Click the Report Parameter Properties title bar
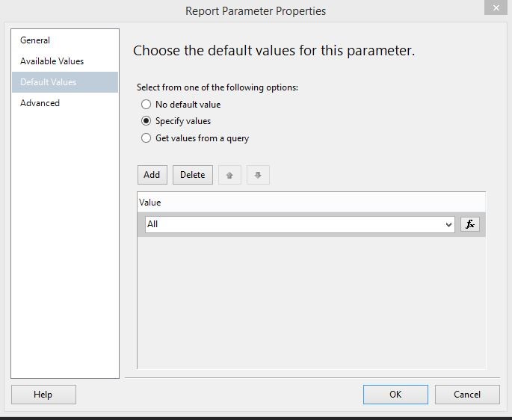The height and width of the screenshot is (420, 512). tap(256, 10)
